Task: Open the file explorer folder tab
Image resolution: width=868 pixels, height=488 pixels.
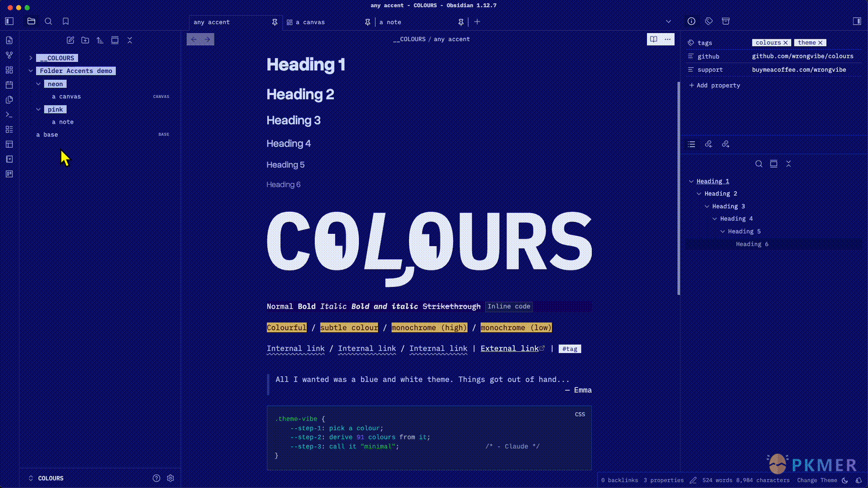Action: pyautogui.click(x=31, y=21)
